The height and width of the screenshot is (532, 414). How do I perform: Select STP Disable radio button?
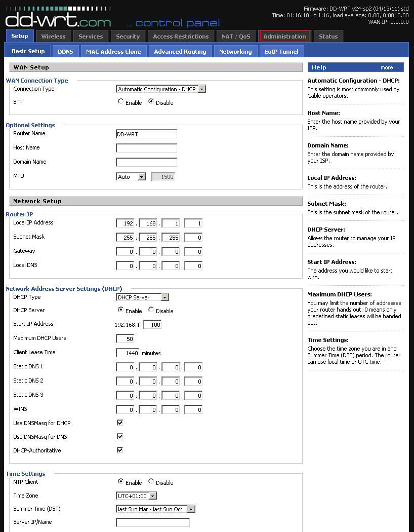tap(151, 101)
